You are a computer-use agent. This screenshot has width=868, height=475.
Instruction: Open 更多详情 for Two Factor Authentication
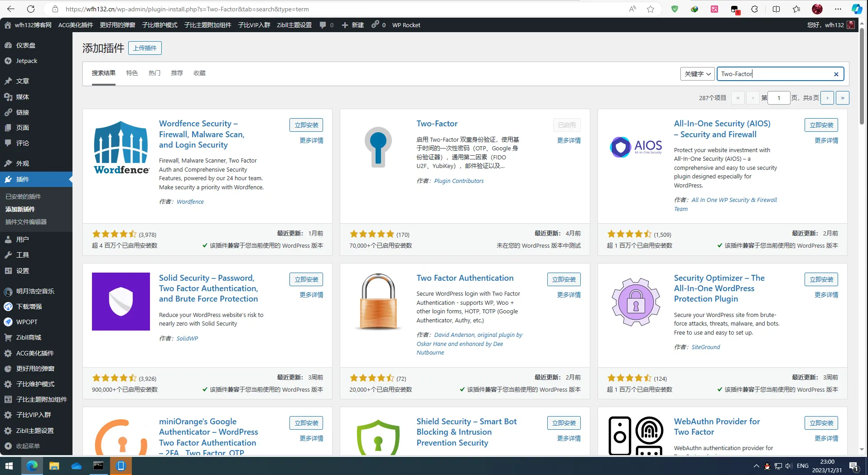pos(569,295)
